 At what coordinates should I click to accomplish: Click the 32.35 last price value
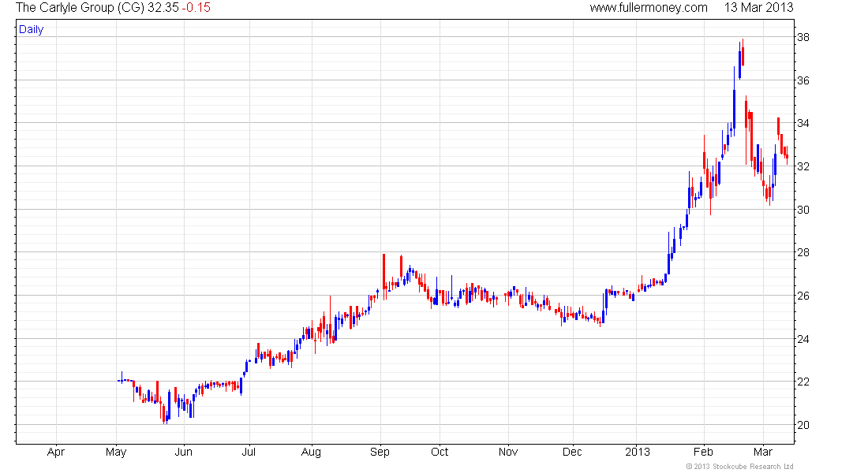tap(163, 8)
